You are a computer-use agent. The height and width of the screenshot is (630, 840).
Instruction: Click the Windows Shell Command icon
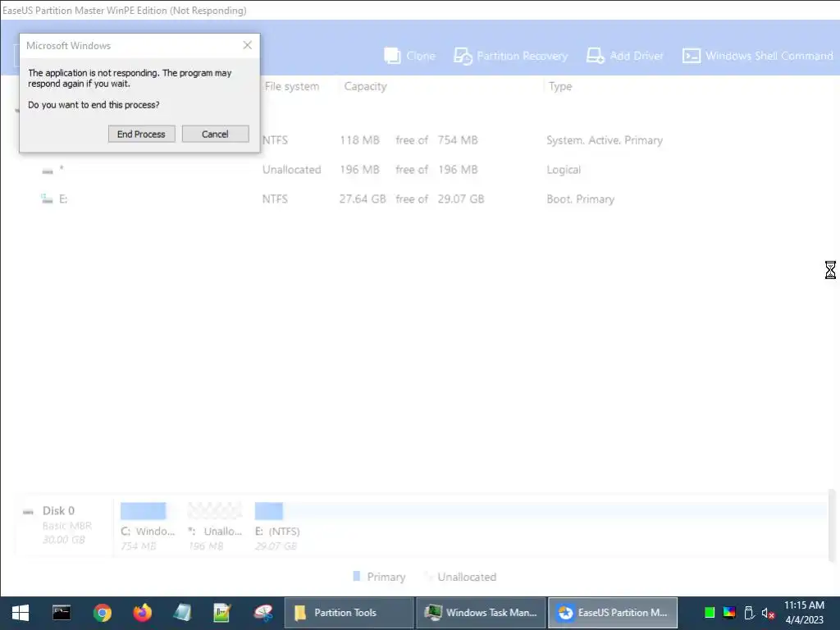click(691, 56)
